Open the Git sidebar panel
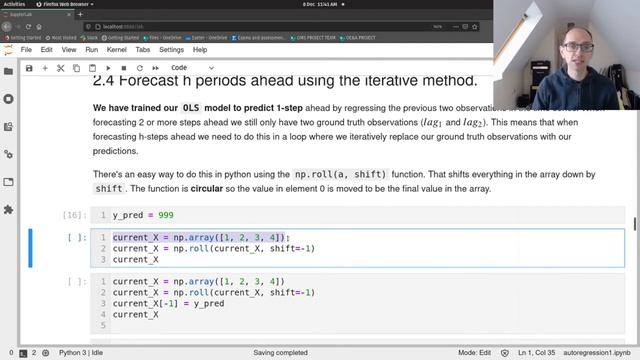Viewport: 640px width, 360px height. click(x=8, y=127)
